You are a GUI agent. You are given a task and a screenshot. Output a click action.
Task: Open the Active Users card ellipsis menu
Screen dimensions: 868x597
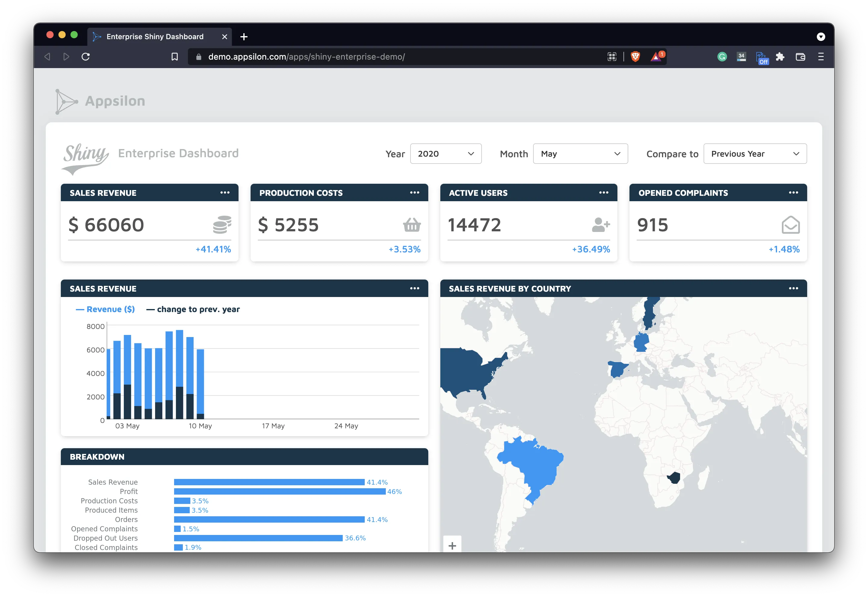(x=604, y=193)
